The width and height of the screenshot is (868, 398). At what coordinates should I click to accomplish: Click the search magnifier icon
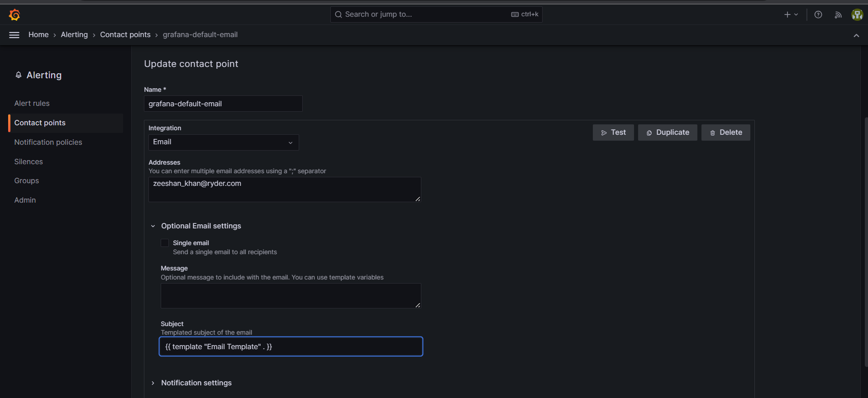click(x=338, y=14)
